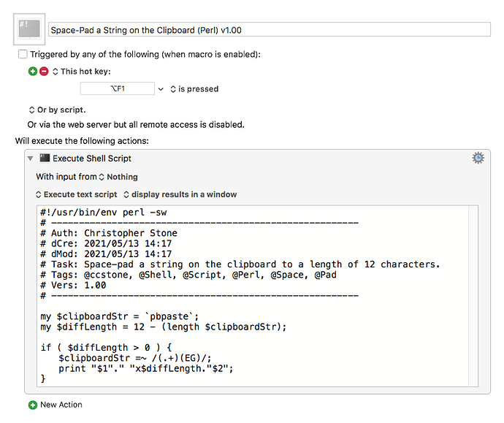This screenshot has width=504, height=423.
Task: Click the ⌥F1 hot key field
Action: pos(117,89)
